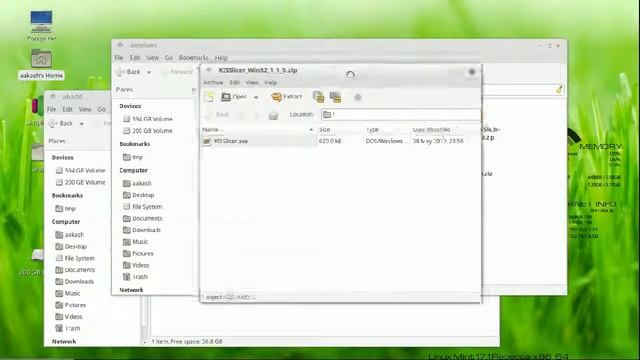Open 594 GB Volume in the rear 'akash' window sidebar
The image size is (640, 360).
click(x=80, y=170)
